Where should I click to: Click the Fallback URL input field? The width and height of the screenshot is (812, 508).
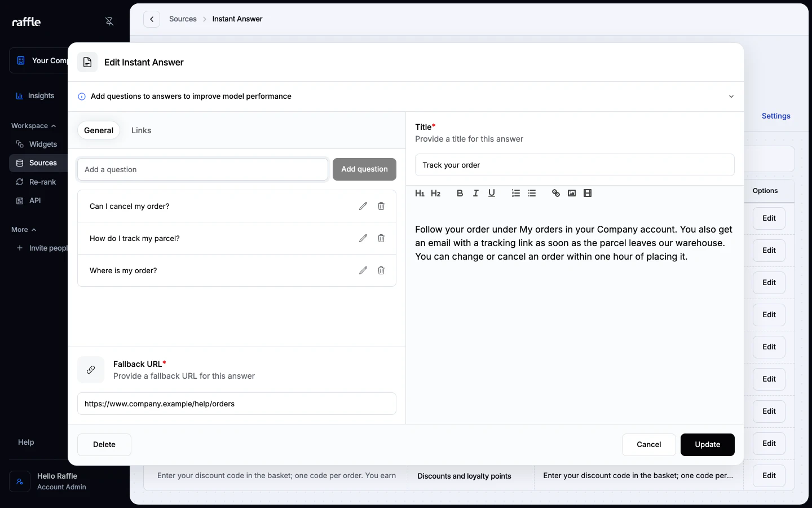(x=237, y=404)
